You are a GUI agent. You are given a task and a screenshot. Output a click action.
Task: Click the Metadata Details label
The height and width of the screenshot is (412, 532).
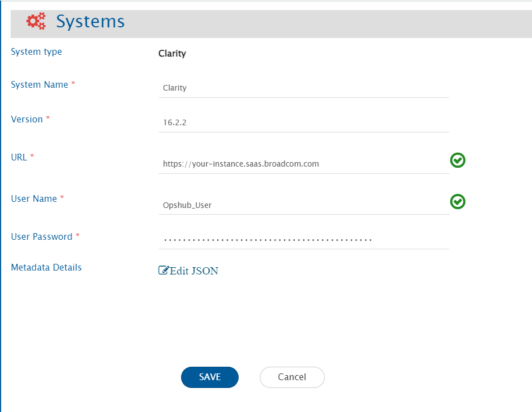click(46, 268)
